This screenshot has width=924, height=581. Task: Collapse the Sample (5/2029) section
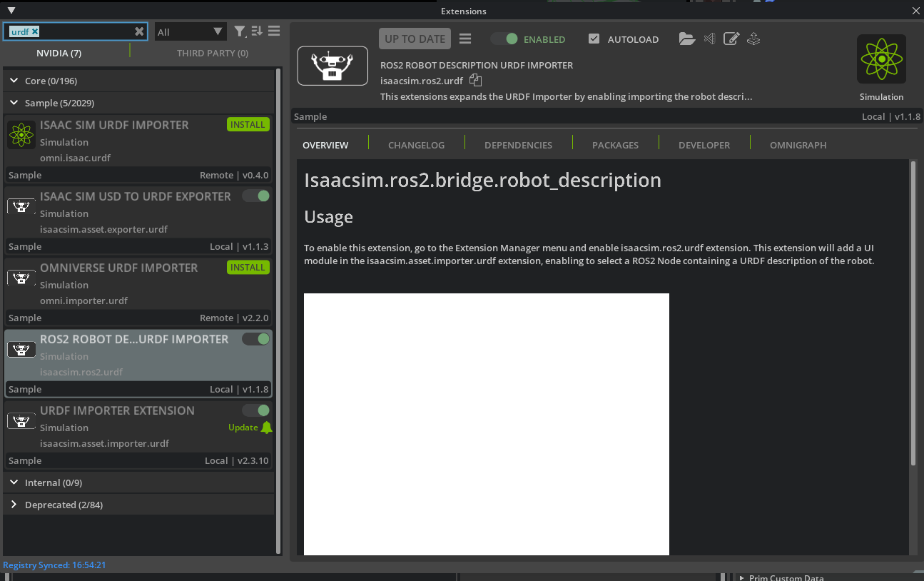click(14, 103)
